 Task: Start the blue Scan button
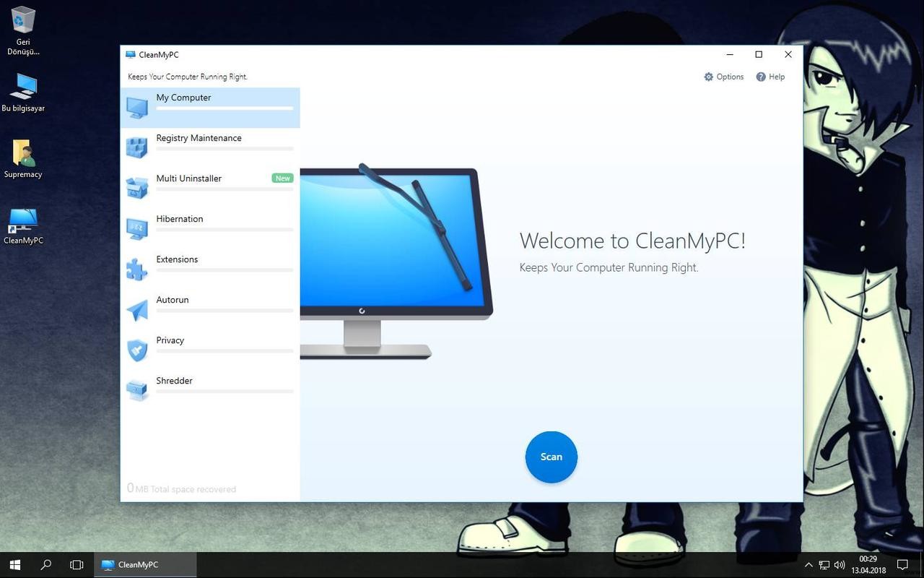552,457
